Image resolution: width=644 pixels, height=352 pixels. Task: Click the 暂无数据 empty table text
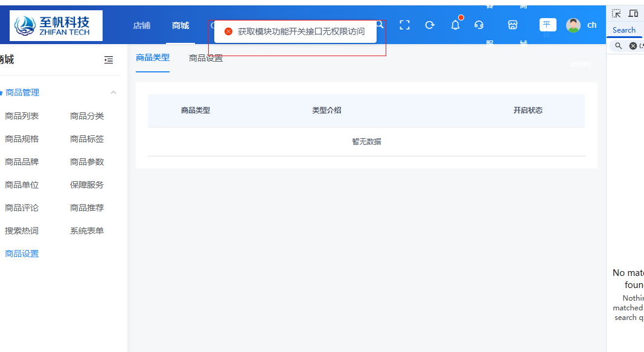[x=366, y=141]
